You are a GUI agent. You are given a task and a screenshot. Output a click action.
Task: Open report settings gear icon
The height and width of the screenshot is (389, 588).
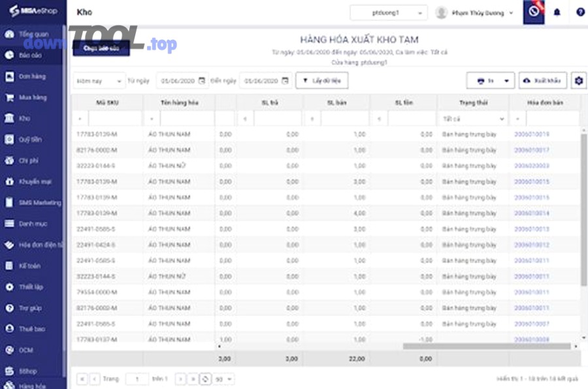pyautogui.click(x=578, y=80)
